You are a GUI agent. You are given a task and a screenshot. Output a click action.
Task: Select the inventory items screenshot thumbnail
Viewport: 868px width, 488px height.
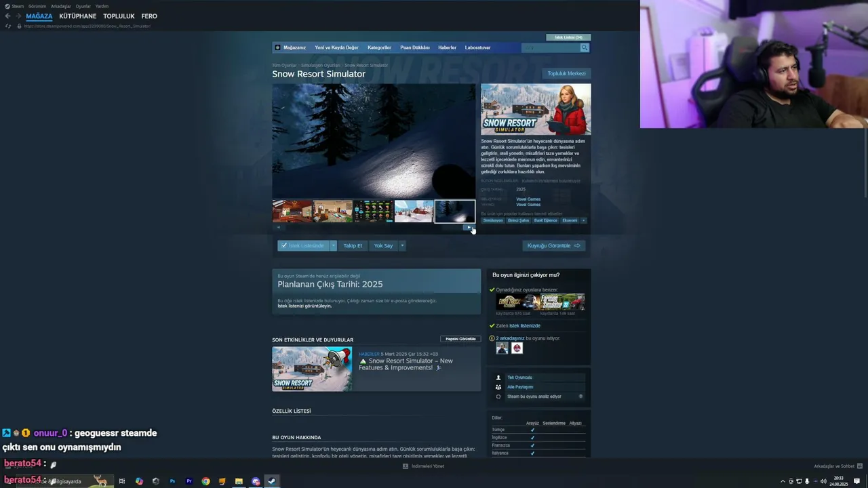pyautogui.click(x=374, y=211)
